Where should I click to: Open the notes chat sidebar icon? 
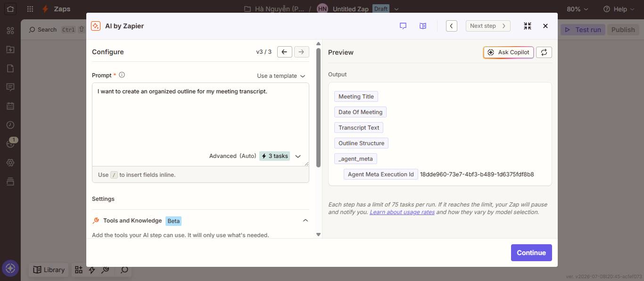coord(10,87)
